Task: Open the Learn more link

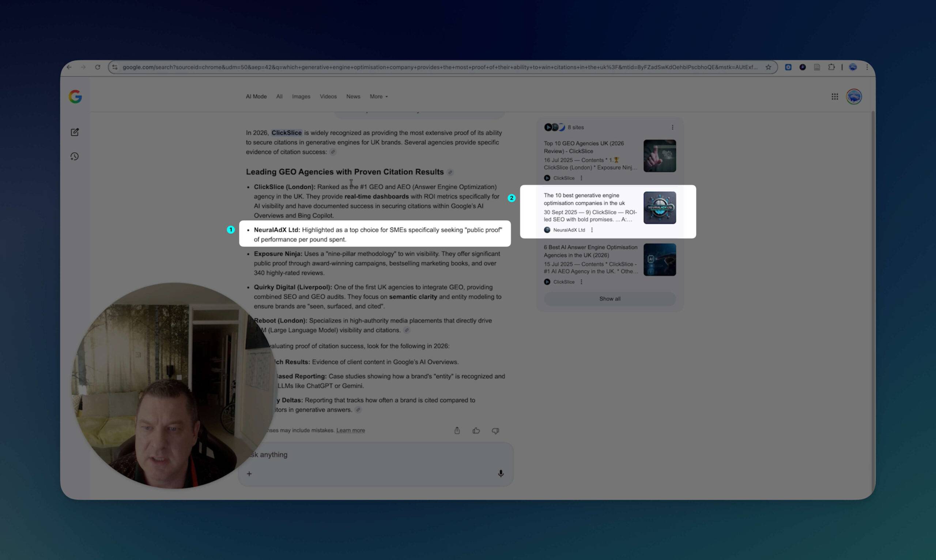Action: [350, 431]
